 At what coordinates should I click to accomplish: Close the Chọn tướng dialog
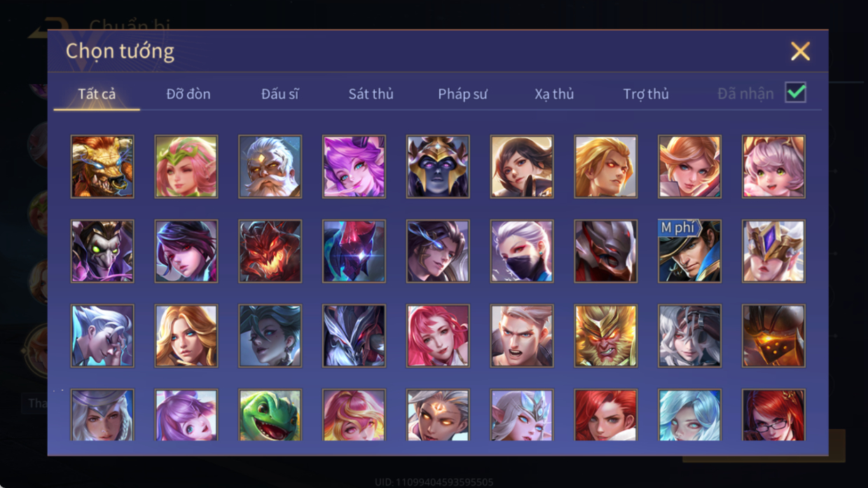coord(800,51)
